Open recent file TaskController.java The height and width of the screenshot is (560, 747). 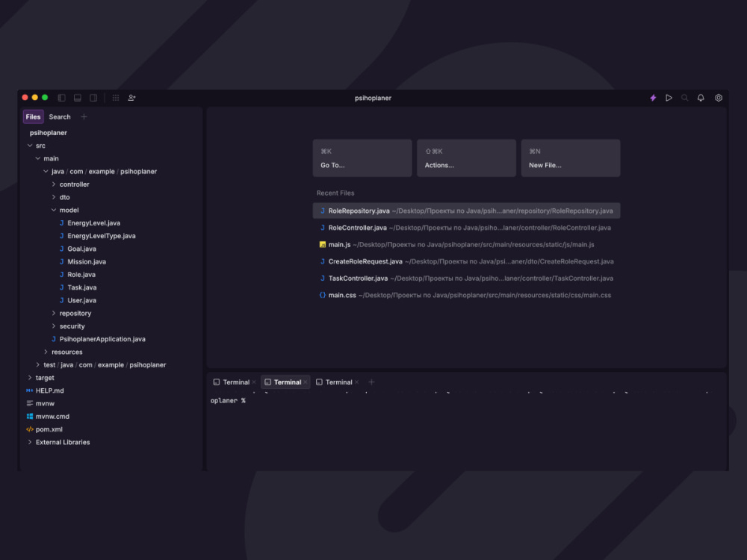pyautogui.click(x=466, y=278)
